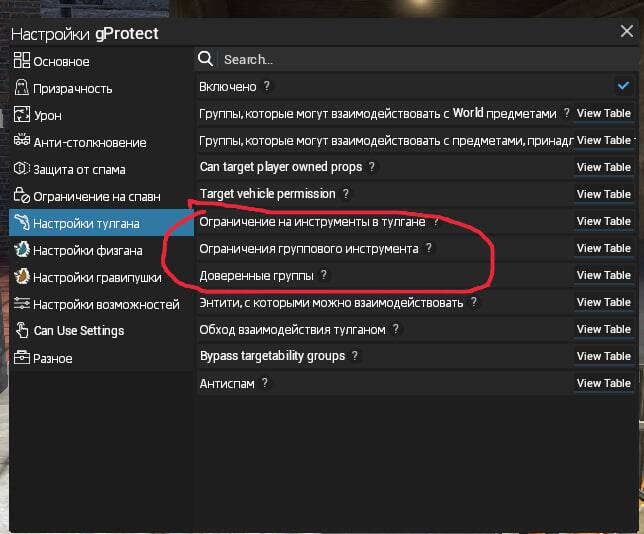Click the search magnifier icon

(x=206, y=60)
